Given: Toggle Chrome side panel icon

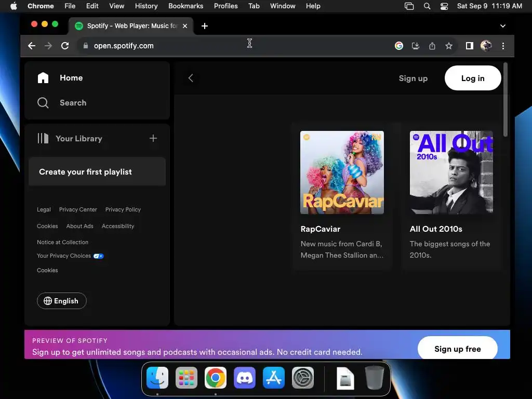Looking at the screenshot, I should 470,46.
